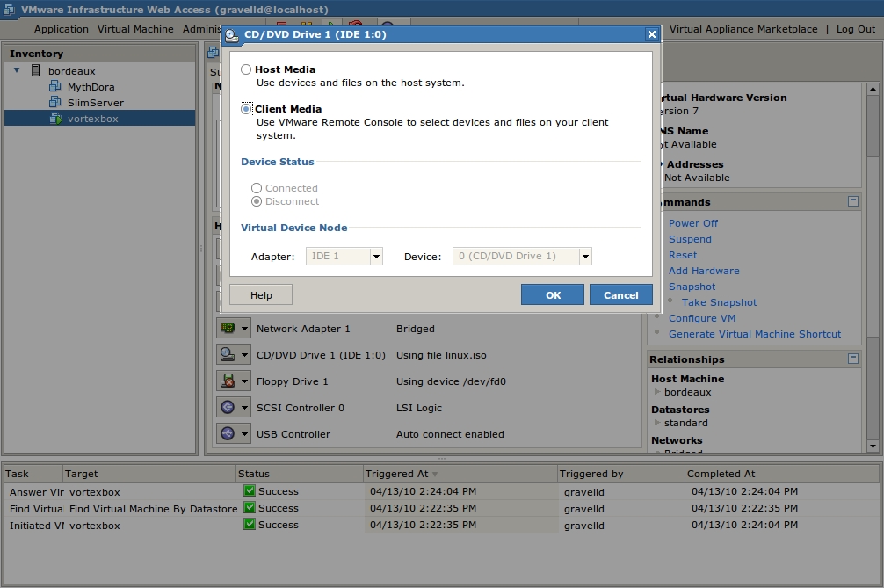
Task: Click the USB Controller icon
Action: pyautogui.click(x=228, y=433)
